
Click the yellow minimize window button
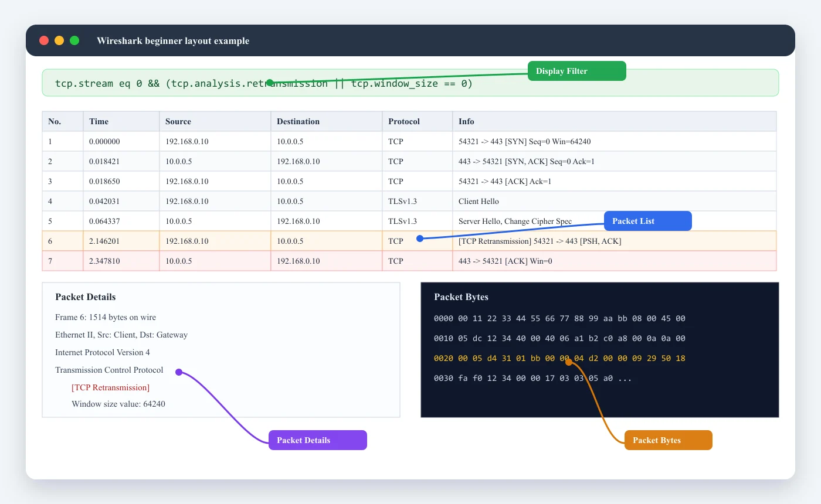59,40
